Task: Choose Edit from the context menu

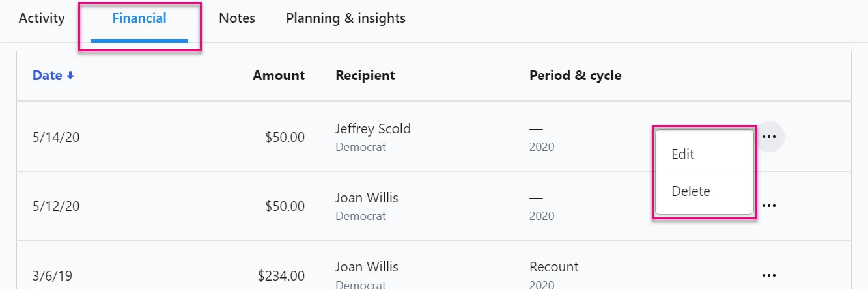Action: [x=683, y=154]
